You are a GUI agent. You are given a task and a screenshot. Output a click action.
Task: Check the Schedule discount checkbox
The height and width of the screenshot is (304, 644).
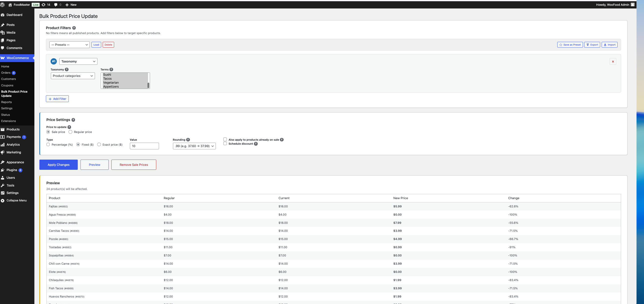[225, 144]
